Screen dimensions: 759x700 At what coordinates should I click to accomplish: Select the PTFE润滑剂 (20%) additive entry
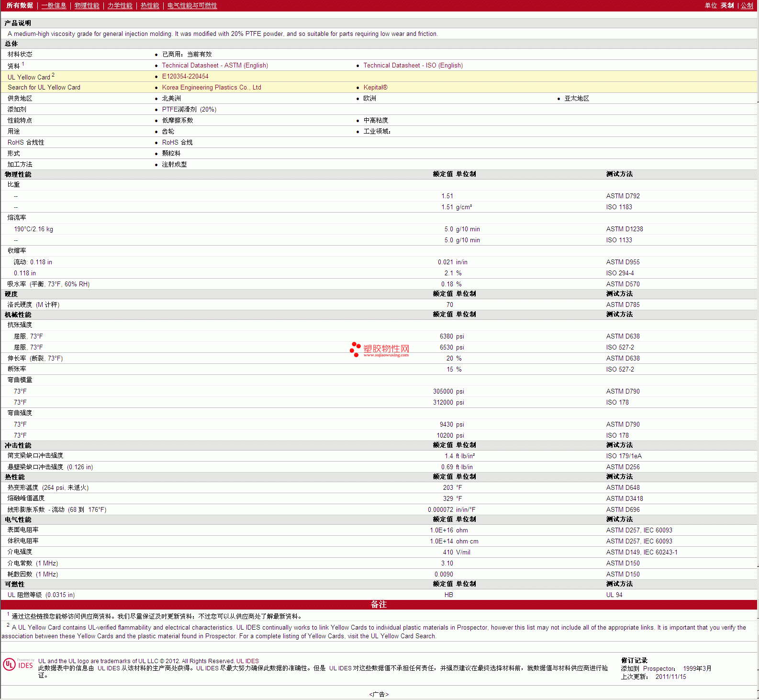coord(189,110)
